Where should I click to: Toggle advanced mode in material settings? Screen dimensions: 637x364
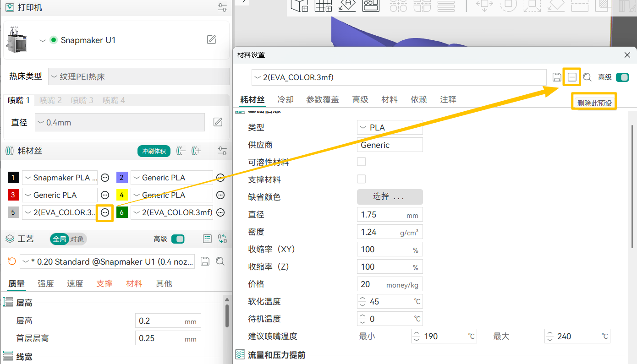coord(622,77)
